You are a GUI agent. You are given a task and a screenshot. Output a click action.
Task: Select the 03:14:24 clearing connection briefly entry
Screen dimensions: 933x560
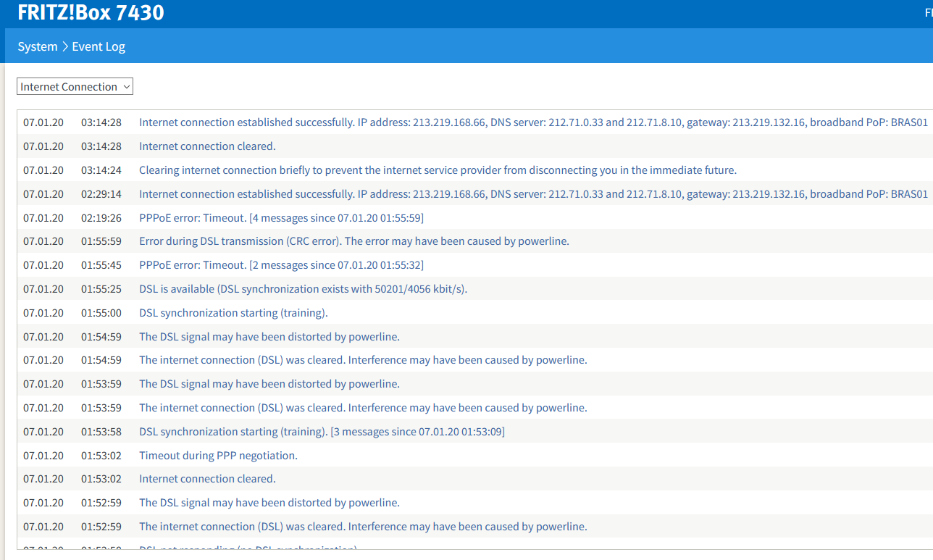tap(437, 170)
